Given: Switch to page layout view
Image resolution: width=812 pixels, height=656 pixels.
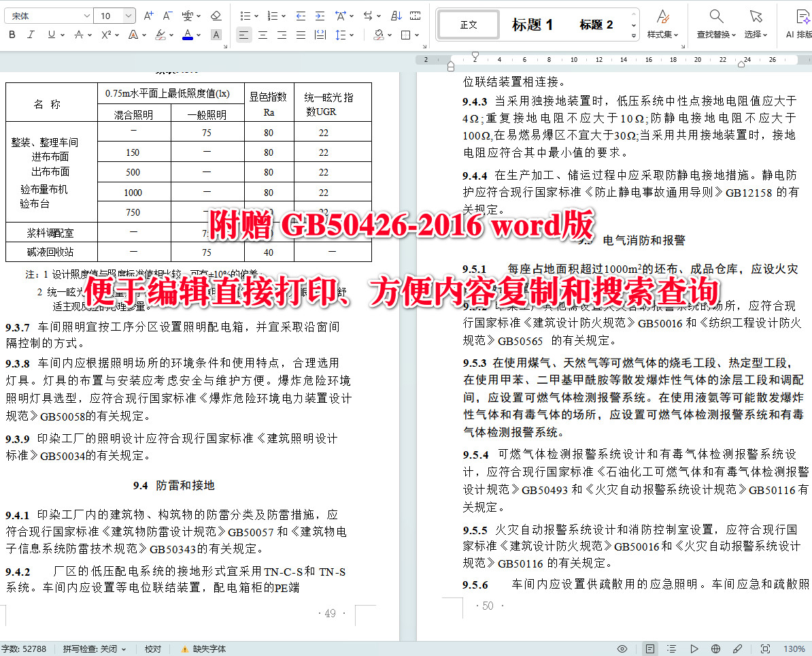Looking at the screenshot, I should click(x=650, y=649).
